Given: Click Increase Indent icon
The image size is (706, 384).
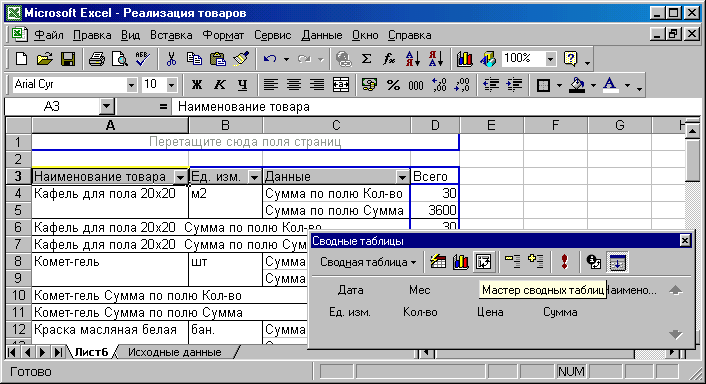Looking at the screenshot, I should (514, 85).
